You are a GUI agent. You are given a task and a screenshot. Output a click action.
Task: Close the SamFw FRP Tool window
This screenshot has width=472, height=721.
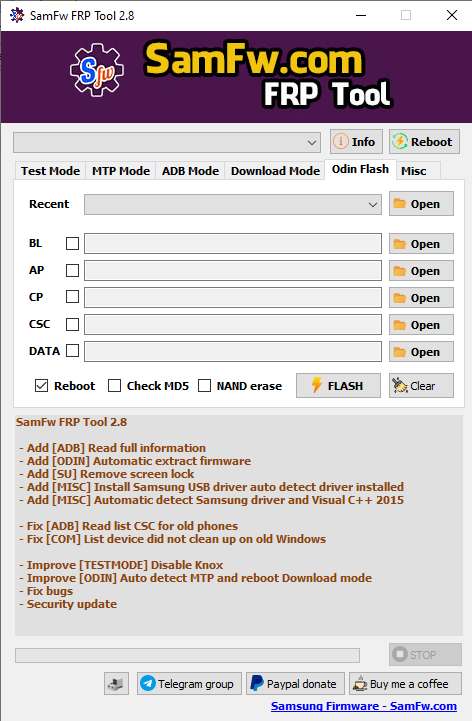[452, 15]
